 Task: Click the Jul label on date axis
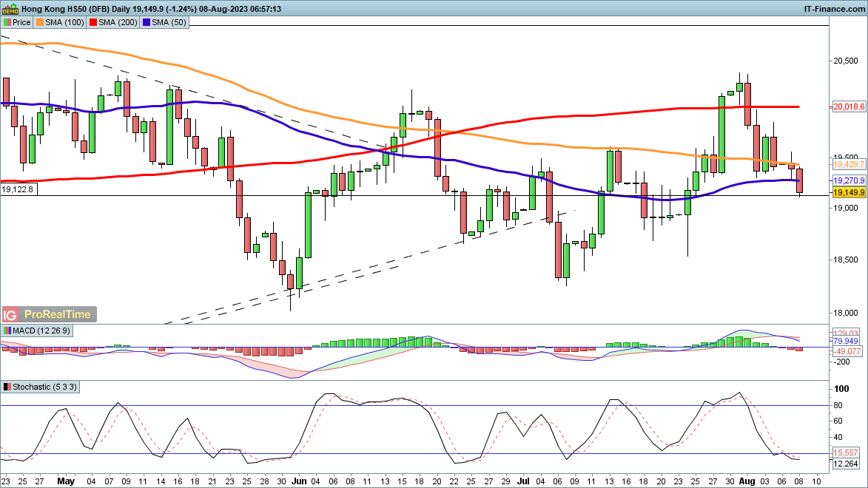523,481
